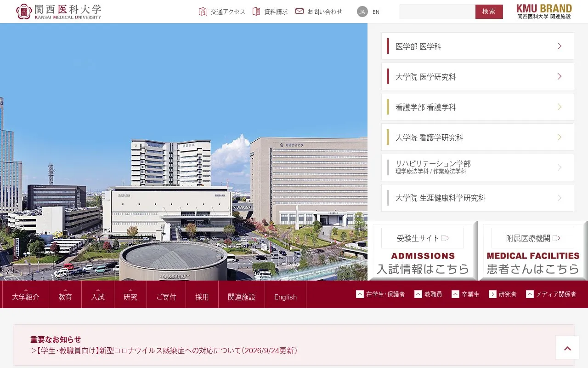This screenshot has width=588, height=368.
Task: Switch language with the JA circle
Action: coord(362,11)
